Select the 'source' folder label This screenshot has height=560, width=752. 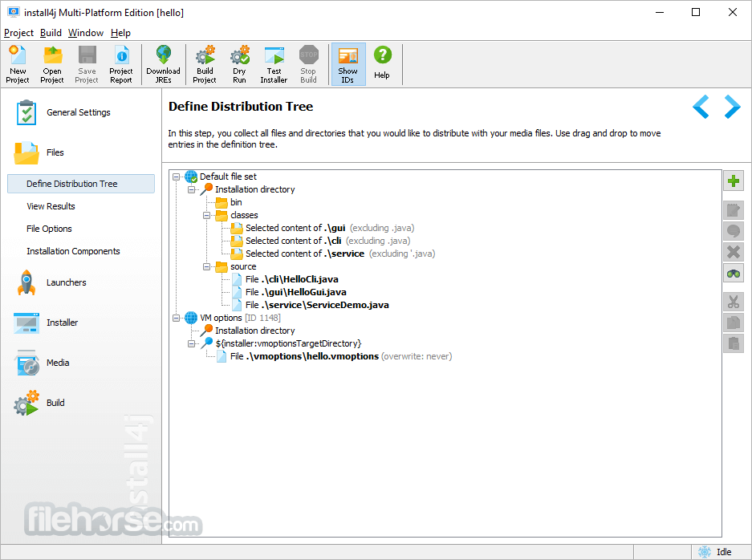pyautogui.click(x=243, y=266)
